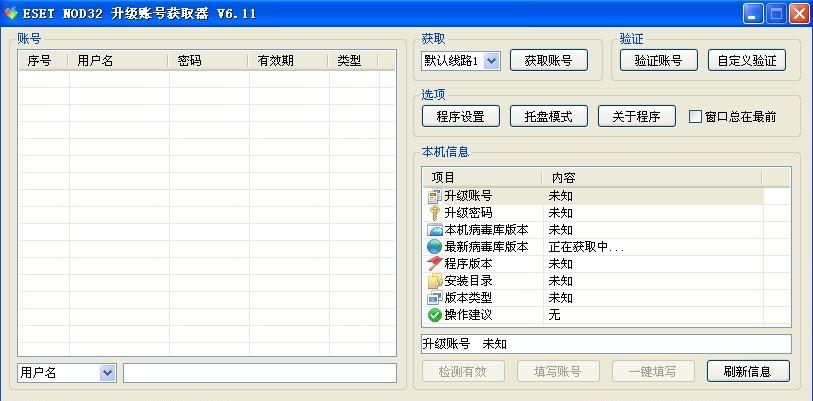Select the 升级密码 row text

pos(468,213)
